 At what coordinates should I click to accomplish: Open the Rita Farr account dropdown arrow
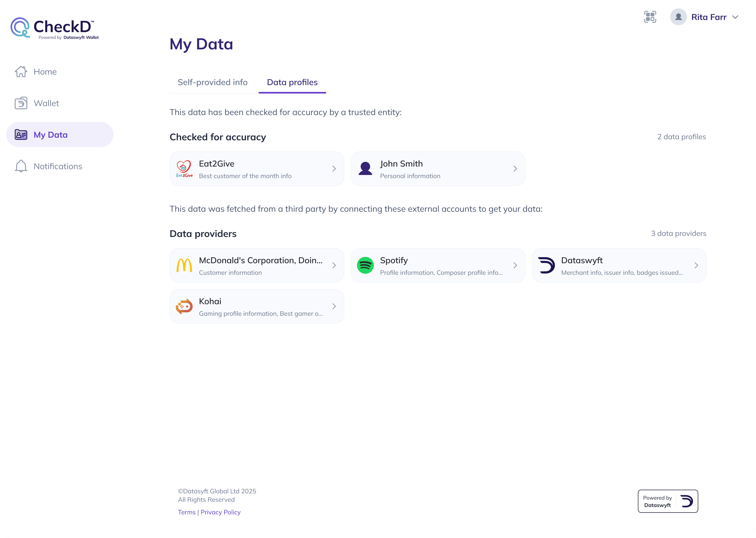click(x=735, y=17)
